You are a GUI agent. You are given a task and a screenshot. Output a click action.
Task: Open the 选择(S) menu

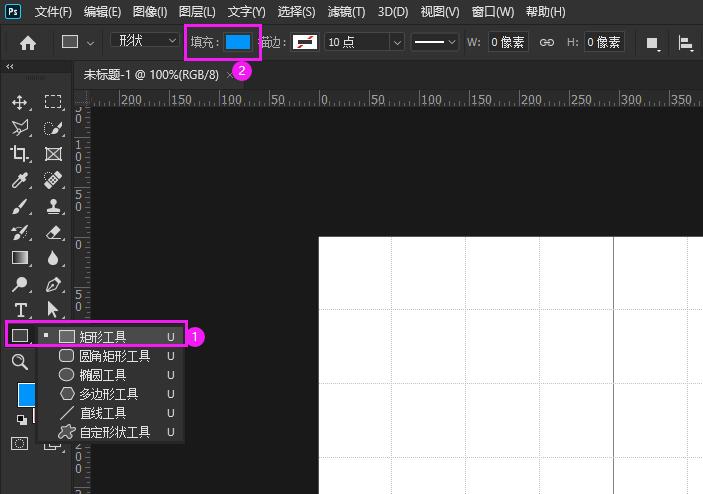pos(296,12)
